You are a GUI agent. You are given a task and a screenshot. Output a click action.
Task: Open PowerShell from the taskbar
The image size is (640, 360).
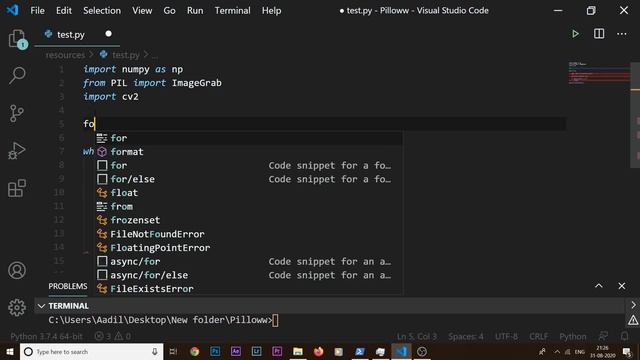pos(360,351)
